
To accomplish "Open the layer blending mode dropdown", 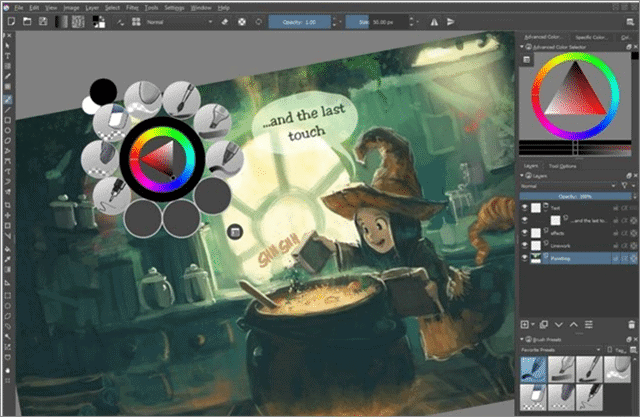I will [x=568, y=186].
